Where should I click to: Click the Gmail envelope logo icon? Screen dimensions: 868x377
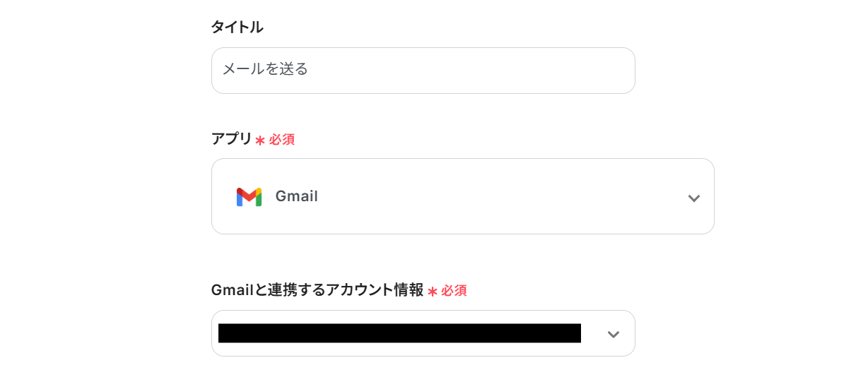click(x=249, y=197)
